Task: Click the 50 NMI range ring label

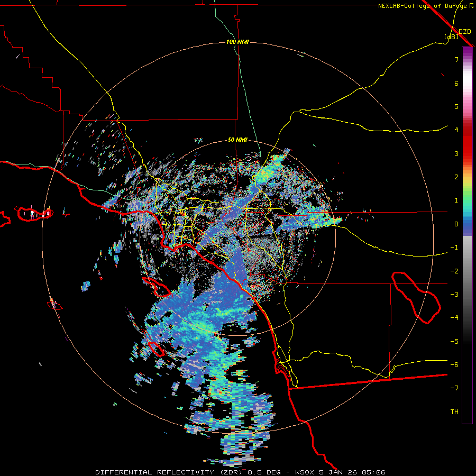Action: 237,140
